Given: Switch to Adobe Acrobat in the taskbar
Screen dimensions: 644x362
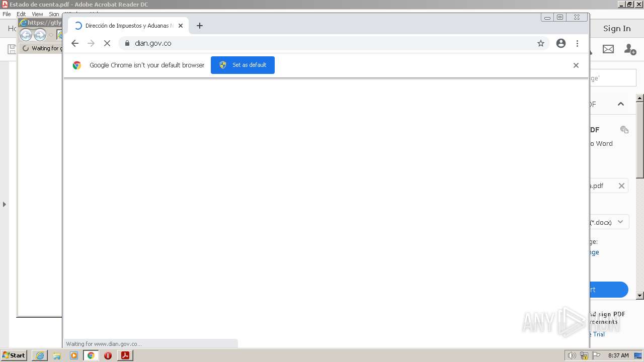Looking at the screenshot, I should coord(125,355).
